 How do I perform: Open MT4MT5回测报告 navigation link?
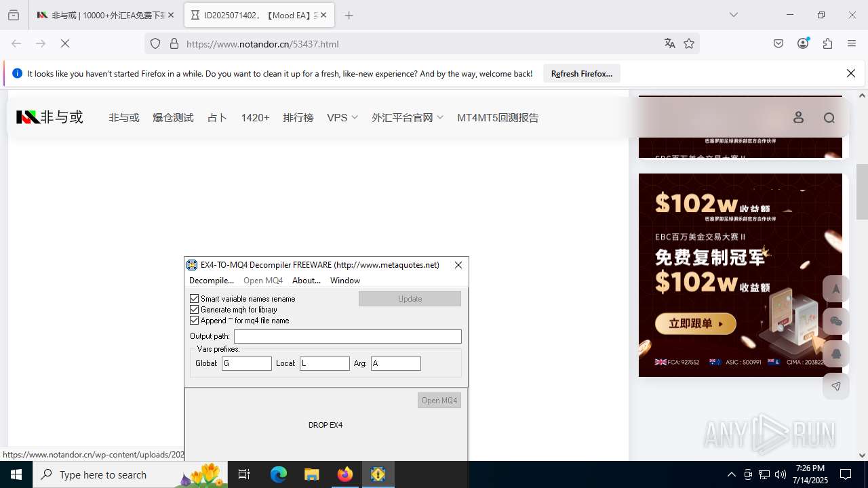[x=498, y=117]
